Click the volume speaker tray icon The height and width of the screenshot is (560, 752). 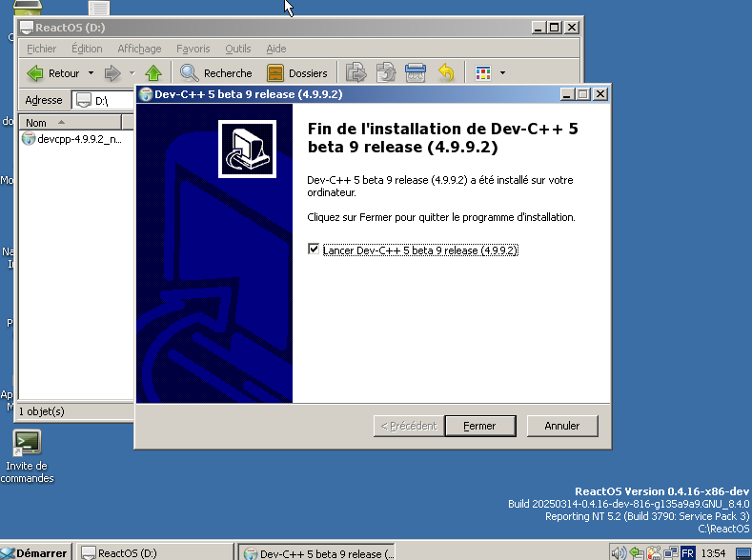(619, 553)
